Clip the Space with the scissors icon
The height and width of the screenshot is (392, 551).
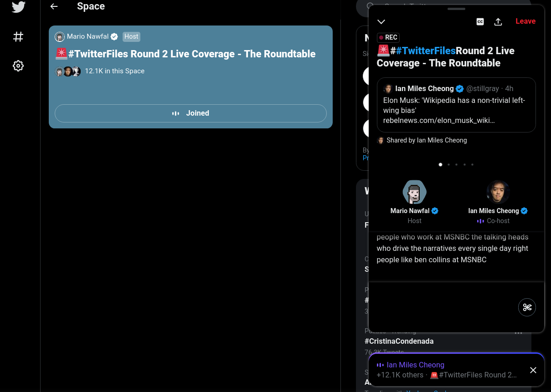[527, 307]
